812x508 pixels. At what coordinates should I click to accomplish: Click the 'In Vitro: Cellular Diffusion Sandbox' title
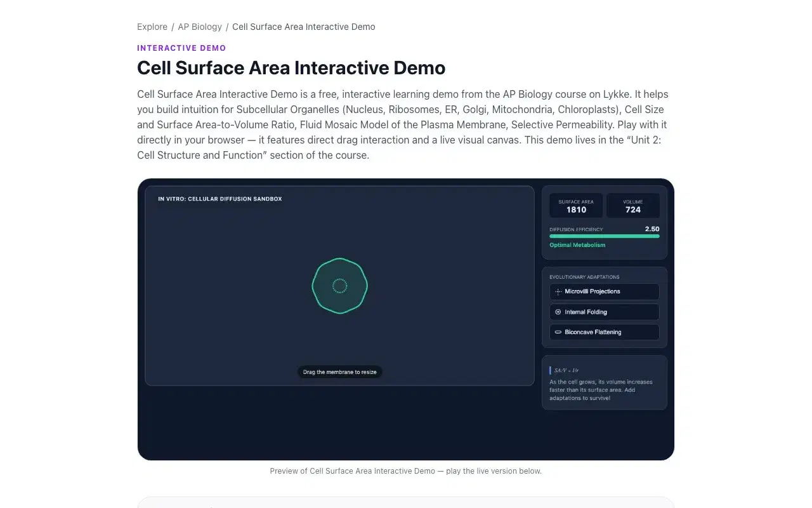point(220,199)
